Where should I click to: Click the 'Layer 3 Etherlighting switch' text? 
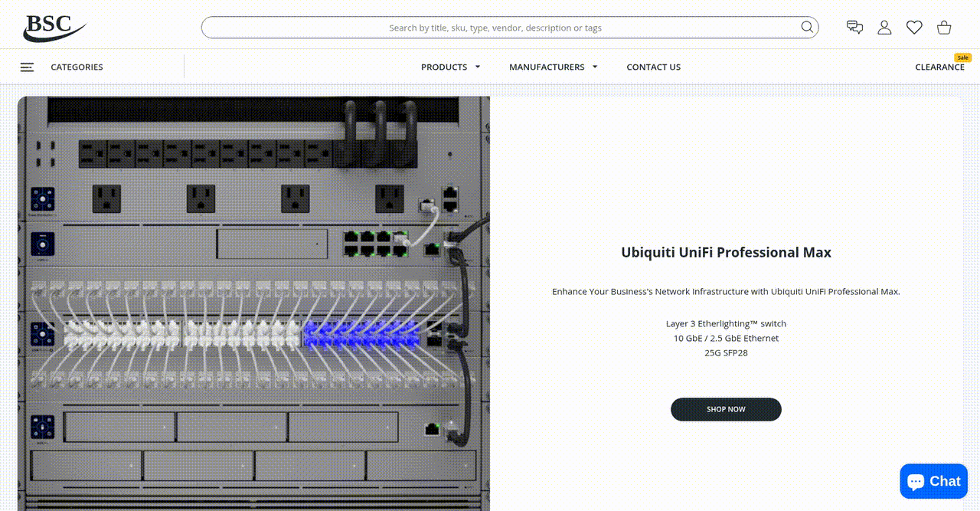pos(726,323)
